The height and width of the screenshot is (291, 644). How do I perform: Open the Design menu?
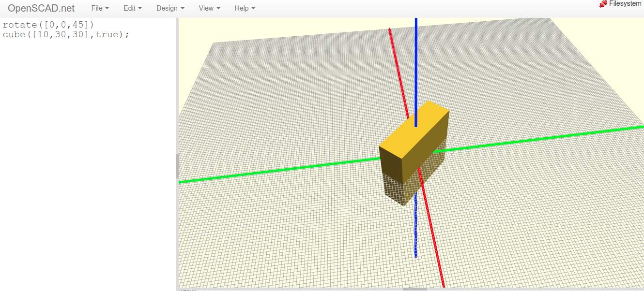[170, 8]
